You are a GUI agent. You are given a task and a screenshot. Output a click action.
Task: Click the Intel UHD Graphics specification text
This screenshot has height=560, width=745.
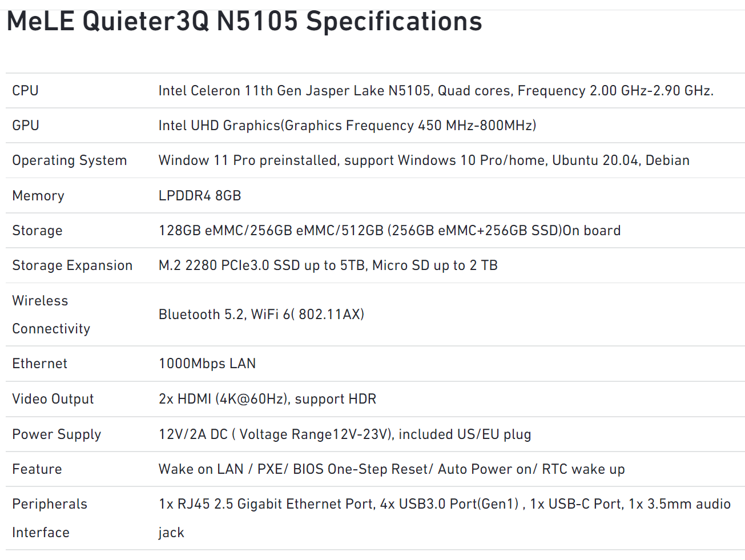347,126
